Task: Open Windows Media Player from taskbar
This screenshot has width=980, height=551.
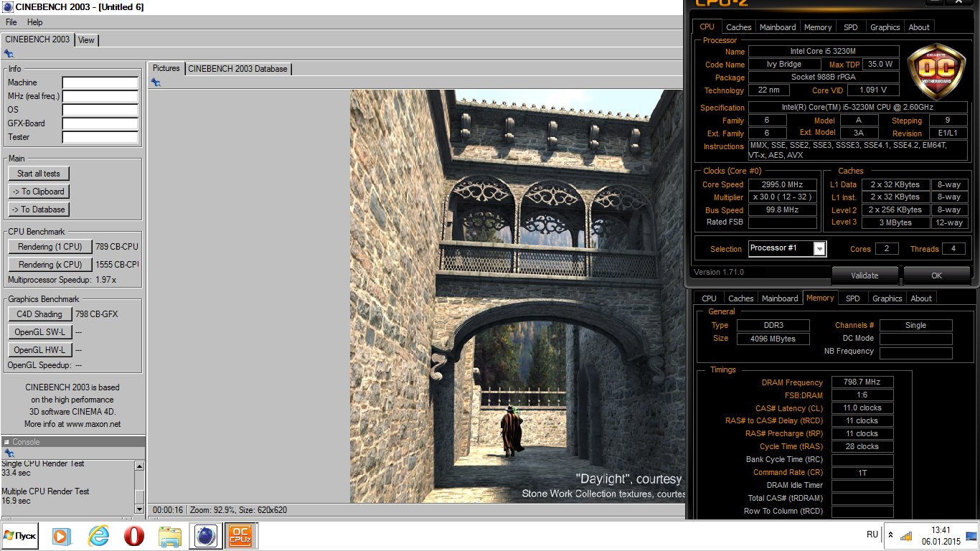Action: point(62,536)
